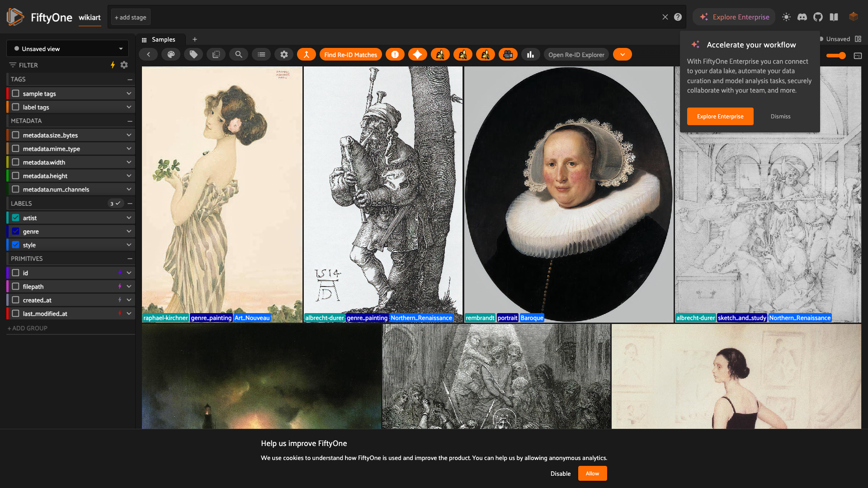Open the documentation book icon
Screen dimensions: 868x488
pos(834,17)
